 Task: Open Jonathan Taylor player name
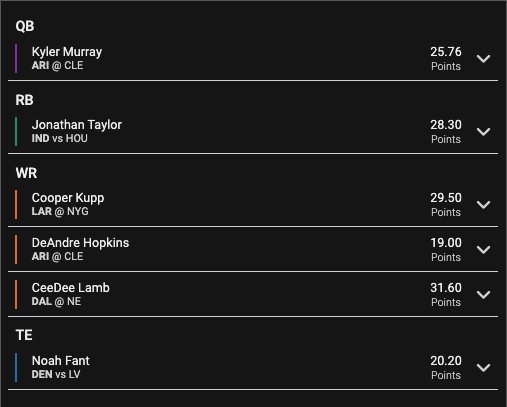pyautogui.click(x=77, y=125)
